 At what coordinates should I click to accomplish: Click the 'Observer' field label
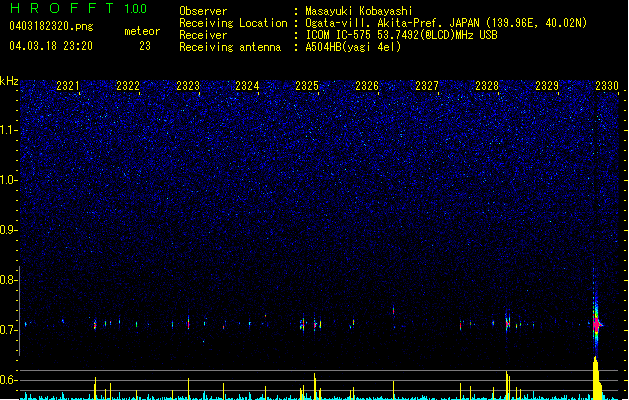(203, 11)
